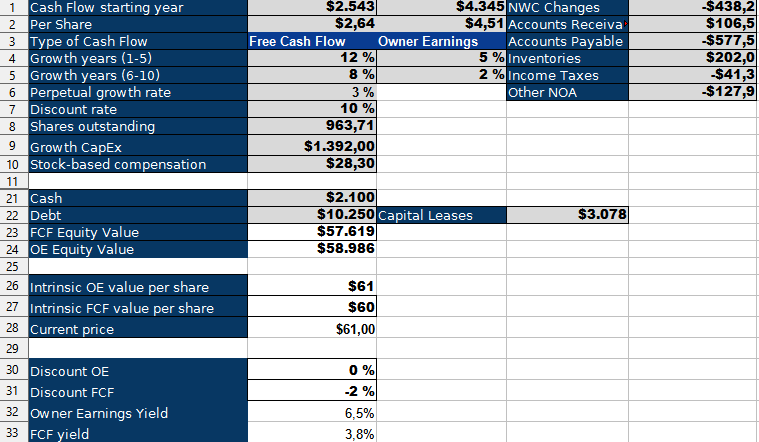Viewport: 759px width, 442px height.
Task: Select the $61 intrinsic OE value cell
Action: (x=312, y=286)
